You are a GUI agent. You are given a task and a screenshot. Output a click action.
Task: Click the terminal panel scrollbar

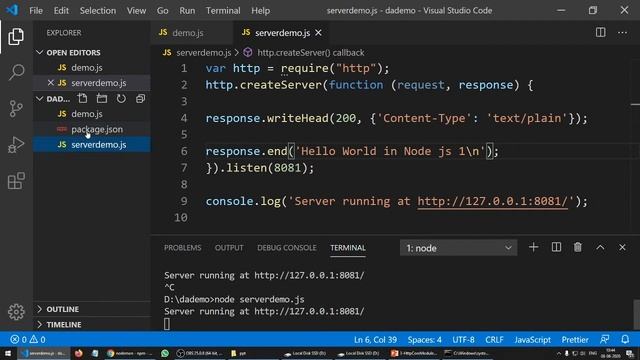636,314
